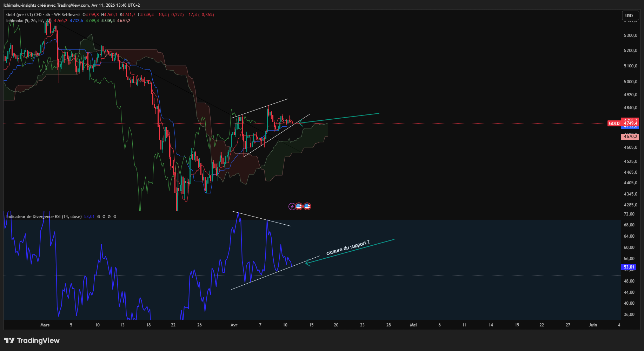Open the USD currency selector

(629, 15)
